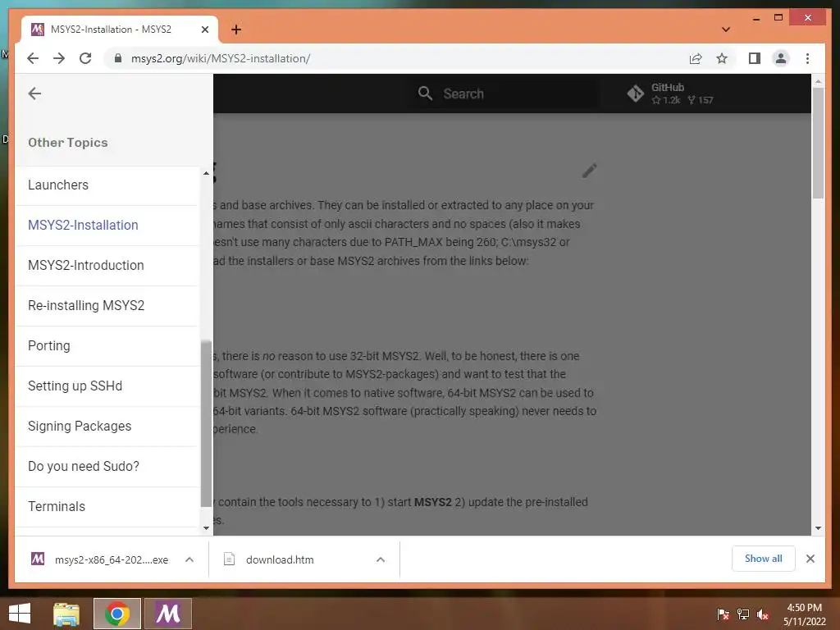Click the Search field in header
This screenshot has height=630, width=840.
coord(504,94)
